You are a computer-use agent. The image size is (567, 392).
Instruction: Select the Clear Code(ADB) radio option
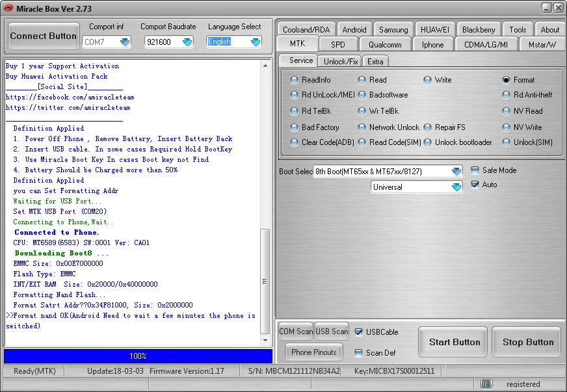(294, 142)
